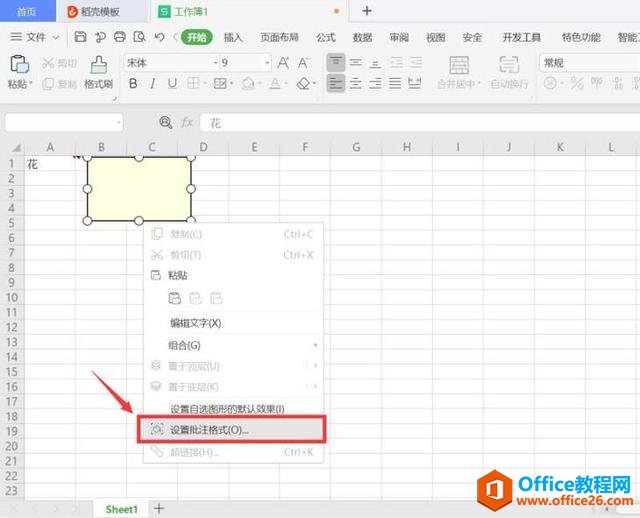
Task: Choose 粘贴 in context menu
Action: pos(233,276)
